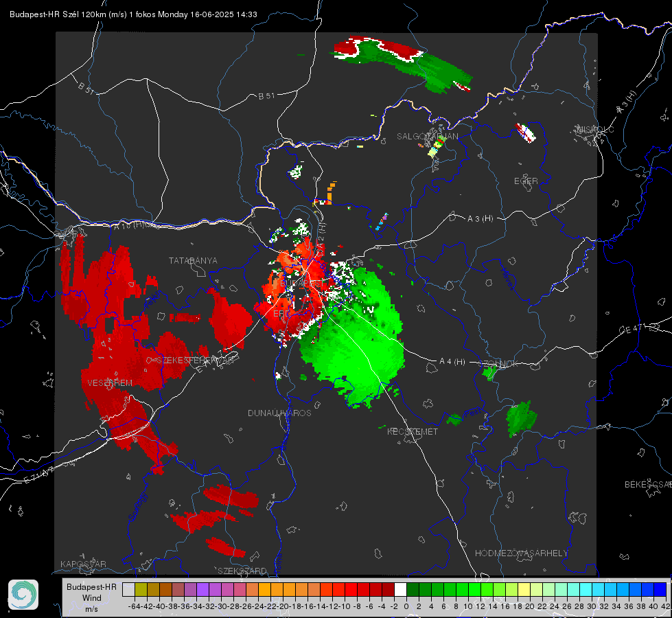The height and width of the screenshot is (618, 672).
Task: Click the 'Heves' county label
Action: coord(508,279)
